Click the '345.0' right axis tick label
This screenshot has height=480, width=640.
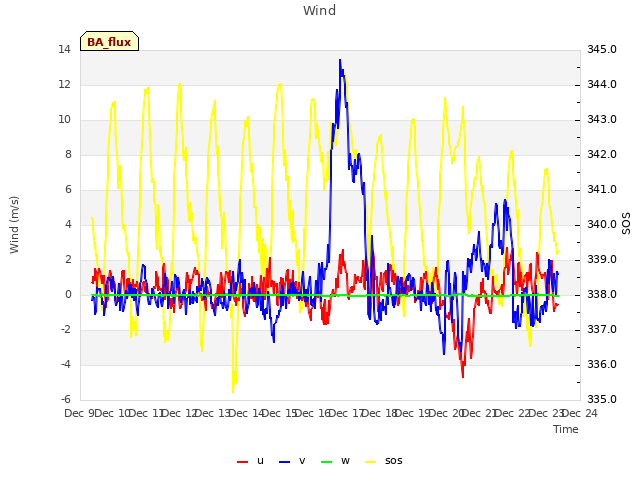602,49
